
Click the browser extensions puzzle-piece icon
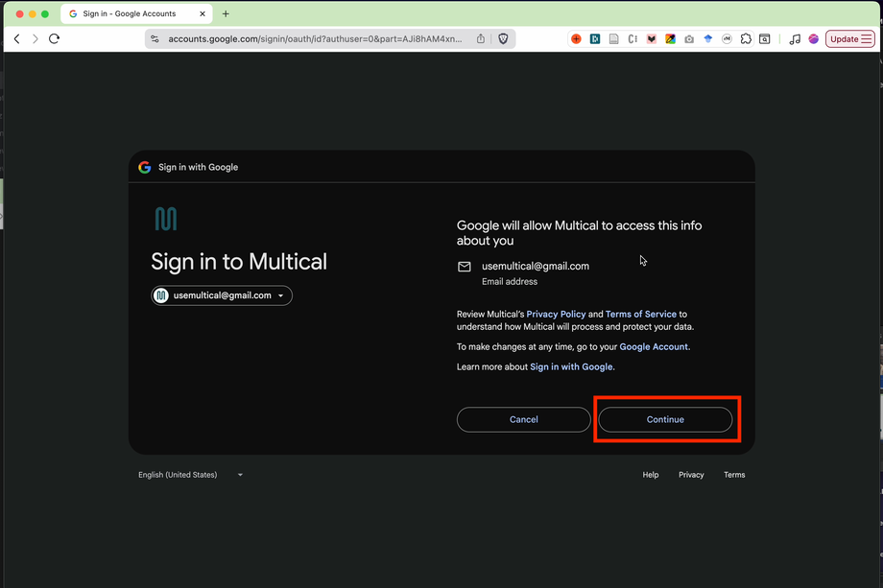[745, 38]
